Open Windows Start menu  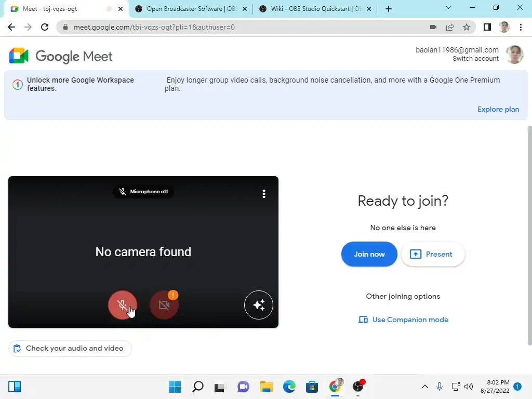click(x=175, y=387)
